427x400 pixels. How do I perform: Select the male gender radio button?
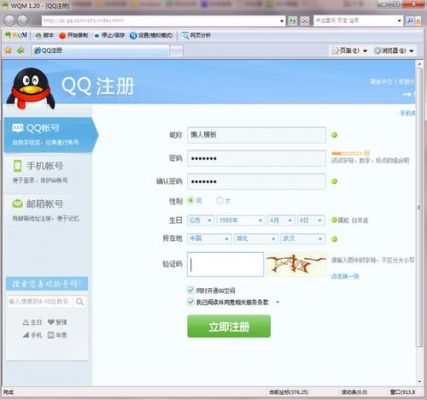(191, 200)
